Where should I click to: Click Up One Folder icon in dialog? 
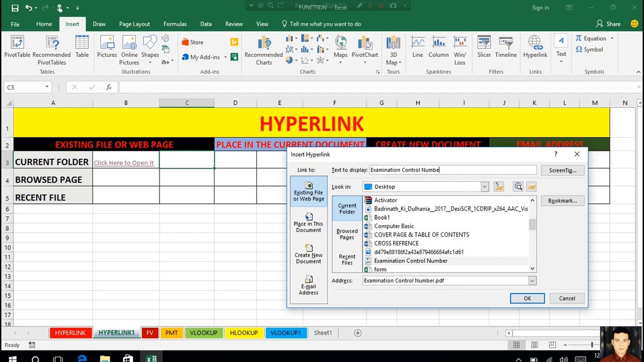499,187
